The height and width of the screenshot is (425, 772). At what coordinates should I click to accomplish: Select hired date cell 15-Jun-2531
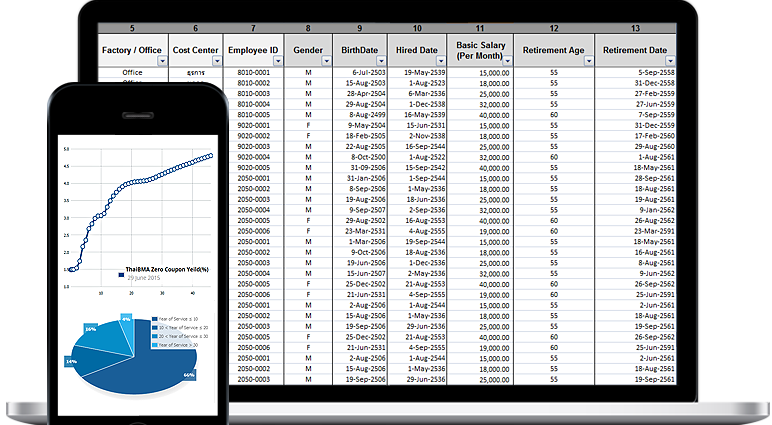tap(418, 126)
